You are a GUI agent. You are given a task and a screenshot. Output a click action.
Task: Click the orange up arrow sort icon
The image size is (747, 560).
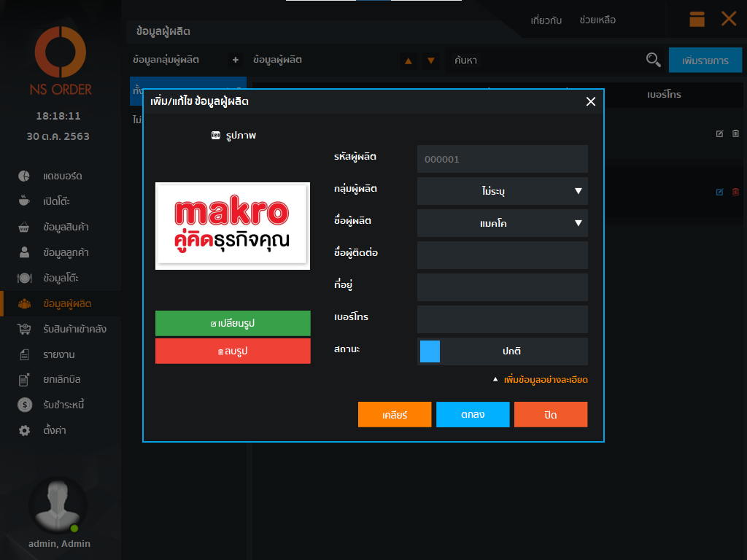tap(409, 61)
